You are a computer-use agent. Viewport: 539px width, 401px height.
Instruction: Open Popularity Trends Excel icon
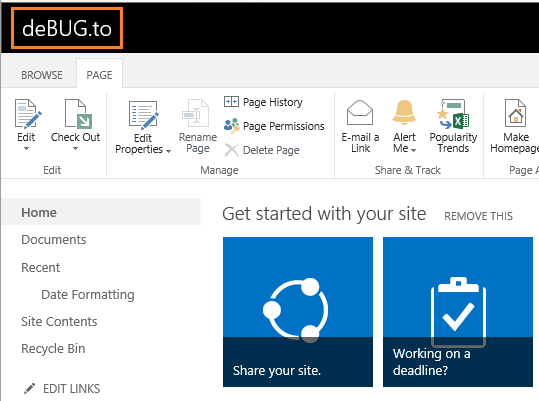click(x=453, y=114)
